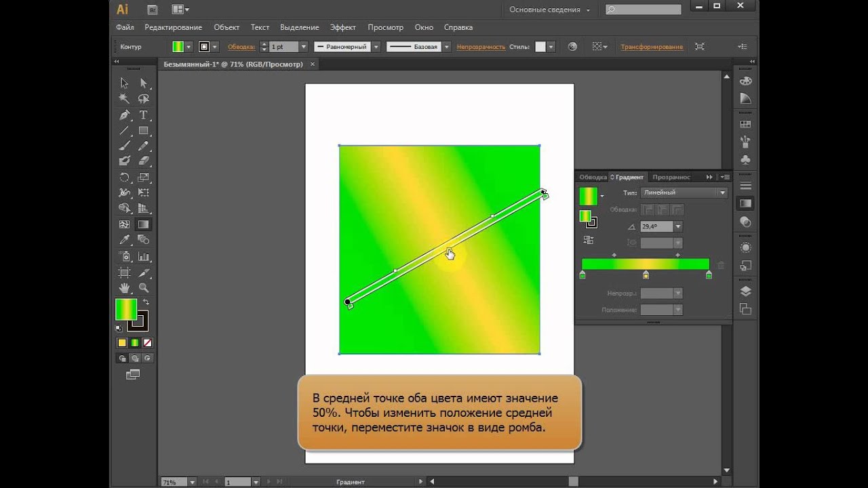This screenshot has width=868, height=488.
Task: Select the Hand tool
Action: (x=125, y=288)
